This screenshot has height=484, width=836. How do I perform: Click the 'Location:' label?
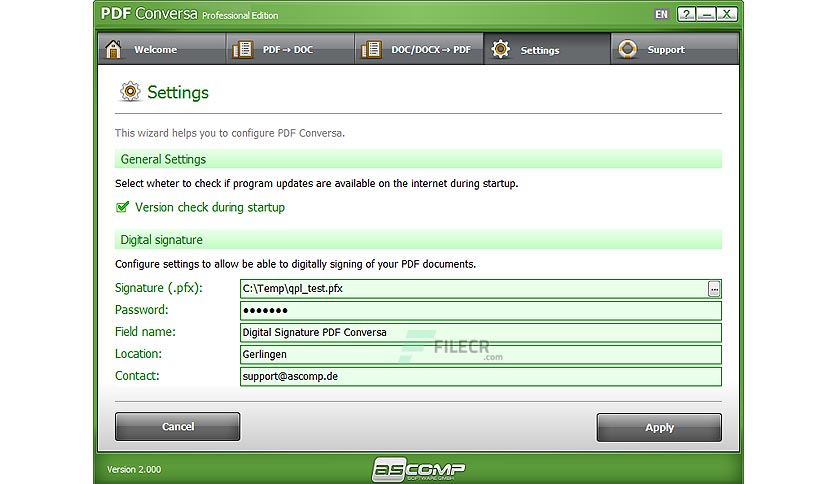138,353
